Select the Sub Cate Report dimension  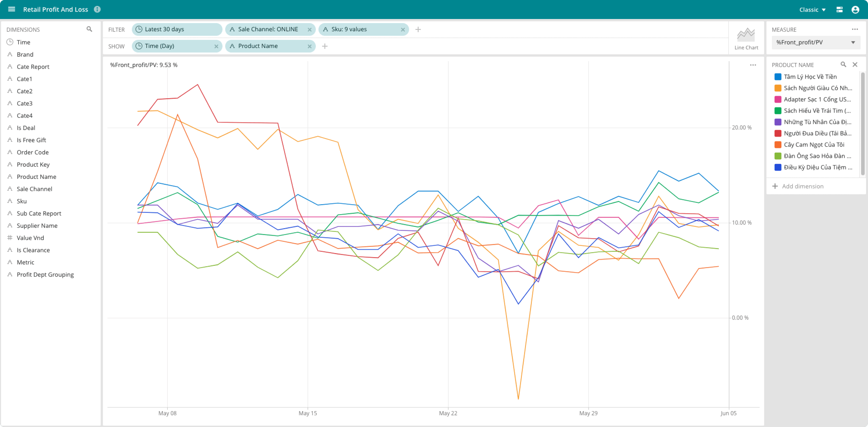[x=51, y=214]
